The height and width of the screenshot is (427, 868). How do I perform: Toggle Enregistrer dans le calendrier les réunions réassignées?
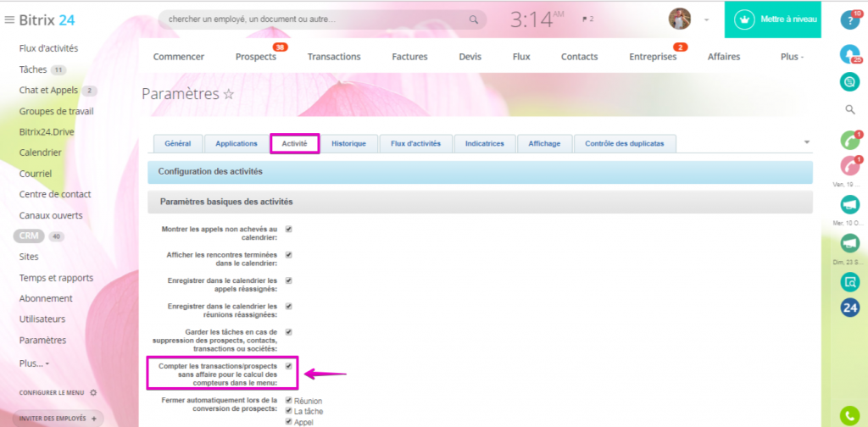[x=288, y=306]
